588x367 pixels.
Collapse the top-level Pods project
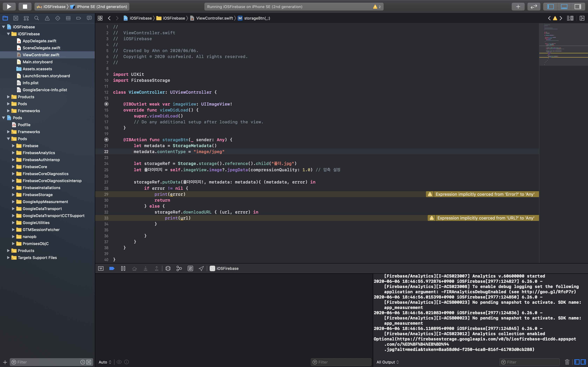[4, 118]
